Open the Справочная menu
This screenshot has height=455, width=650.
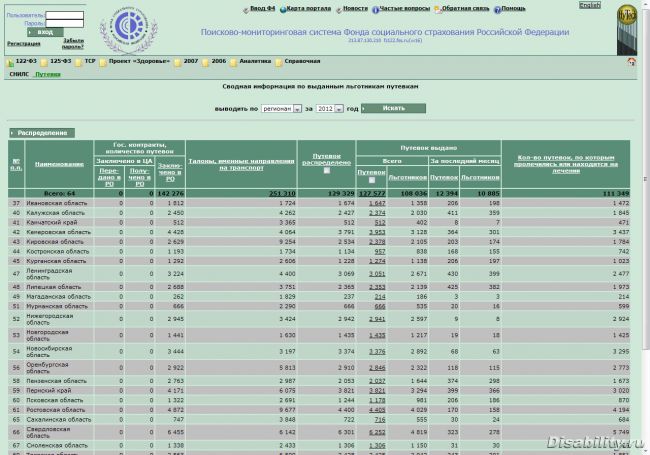tap(302, 61)
